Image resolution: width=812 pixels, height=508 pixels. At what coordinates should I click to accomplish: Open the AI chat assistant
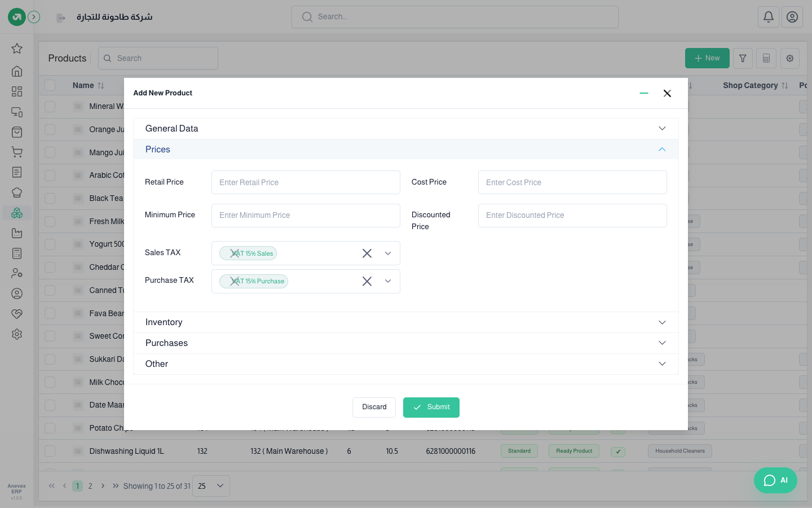coord(775,480)
